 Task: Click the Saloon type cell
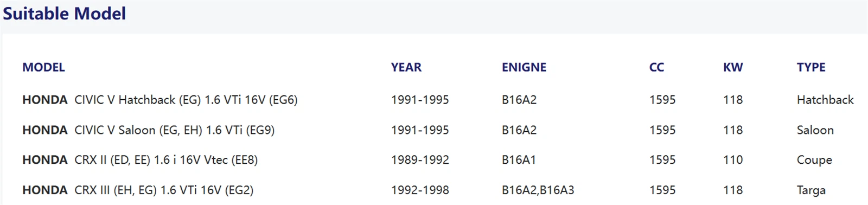(815, 130)
